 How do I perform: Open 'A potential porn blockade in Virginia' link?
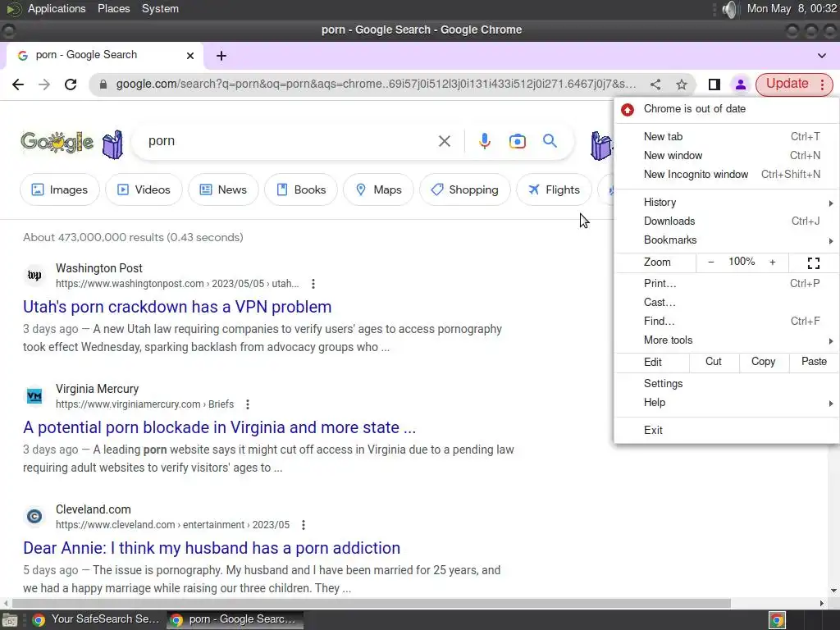(219, 427)
